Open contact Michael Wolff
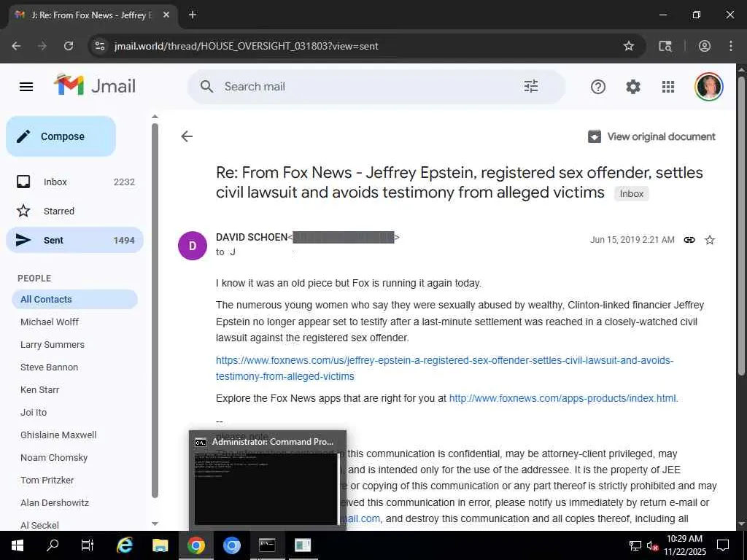 pyautogui.click(x=50, y=322)
